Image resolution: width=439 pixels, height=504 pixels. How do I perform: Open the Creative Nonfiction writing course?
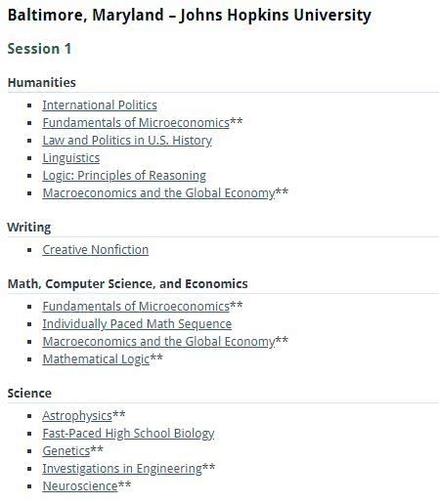tap(96, 250)
